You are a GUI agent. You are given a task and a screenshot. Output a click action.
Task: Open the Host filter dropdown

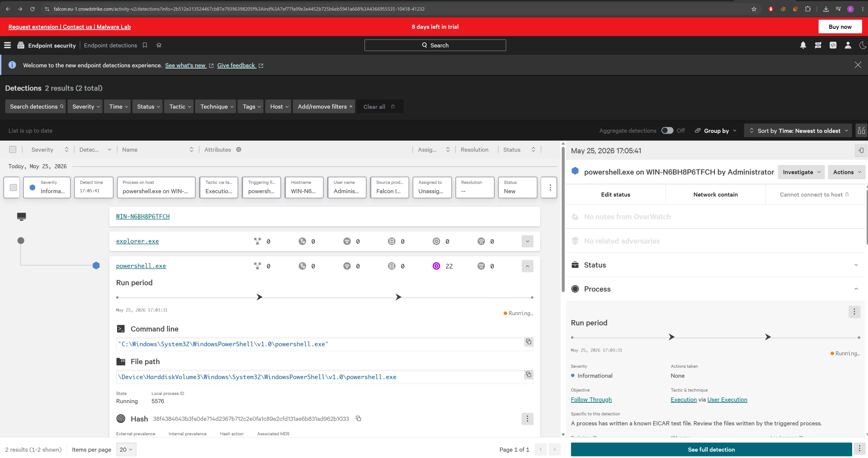point(278,106)
